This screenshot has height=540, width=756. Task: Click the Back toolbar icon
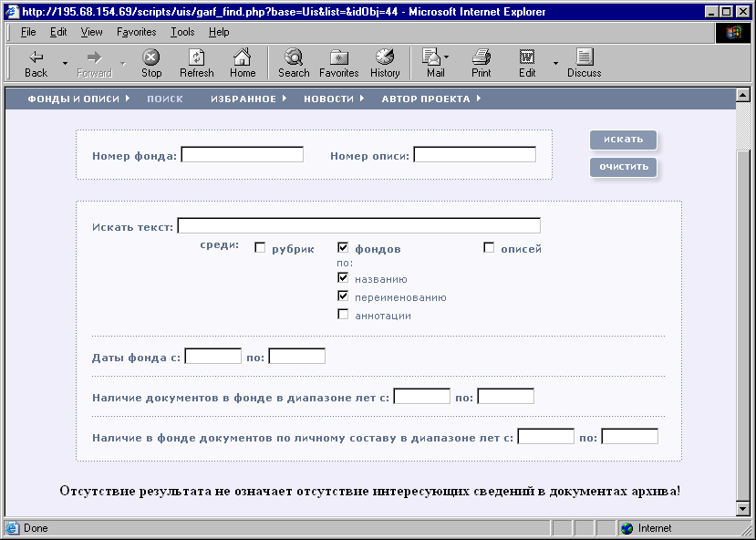36,57
